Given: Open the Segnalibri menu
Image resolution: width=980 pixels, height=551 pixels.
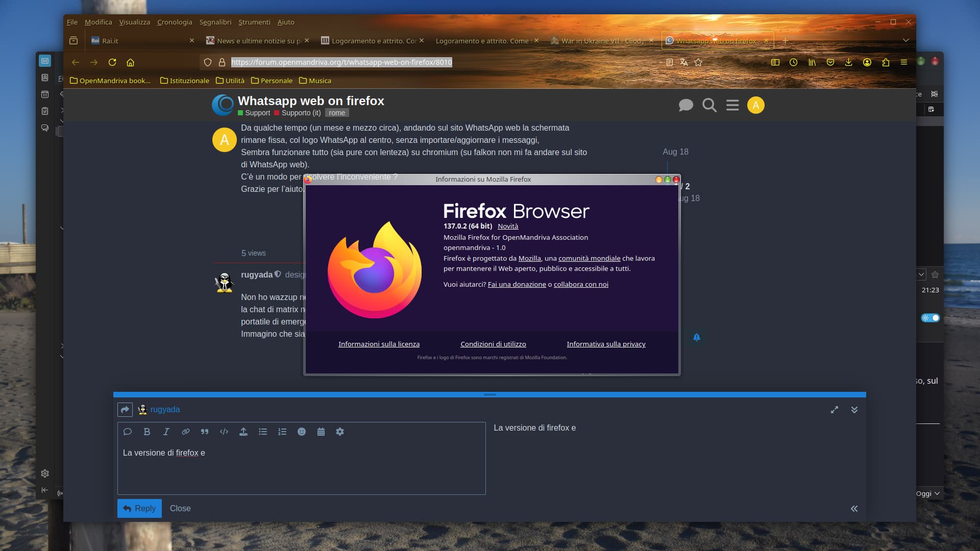Looking at the screenshot, I should 215,22.
